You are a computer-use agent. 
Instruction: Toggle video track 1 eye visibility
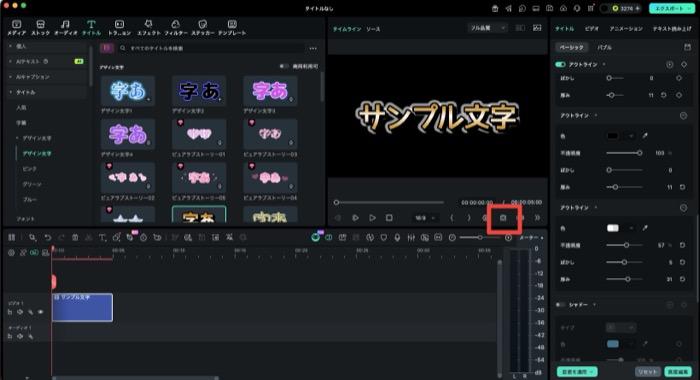click(41, 312)
